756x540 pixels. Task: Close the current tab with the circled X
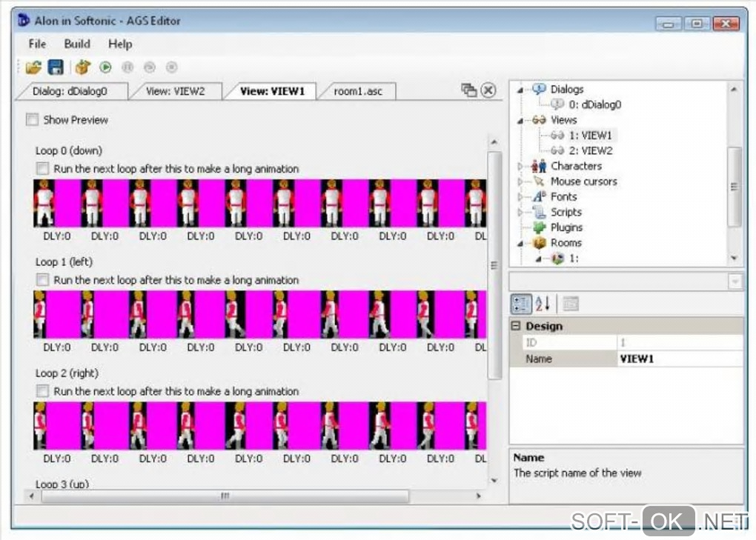[x=488, y=90]
